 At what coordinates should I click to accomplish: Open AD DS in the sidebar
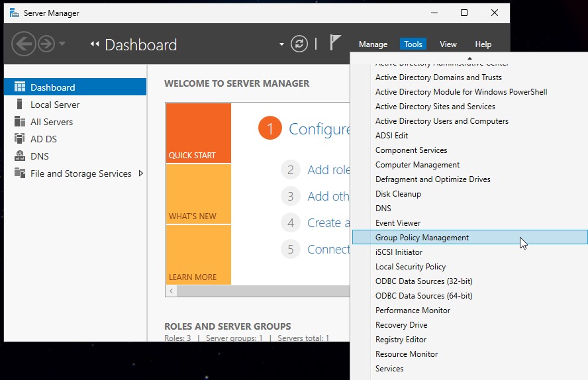(75, 139)
